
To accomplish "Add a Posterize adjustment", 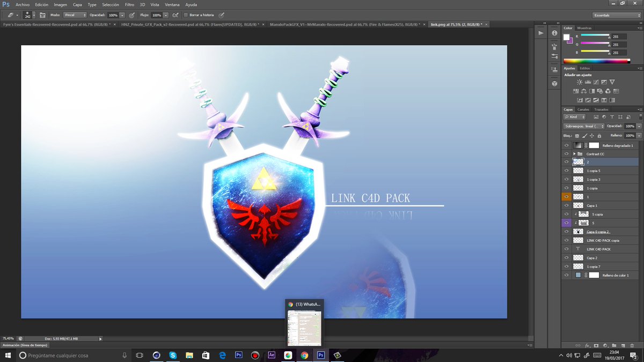I will 588,100.
